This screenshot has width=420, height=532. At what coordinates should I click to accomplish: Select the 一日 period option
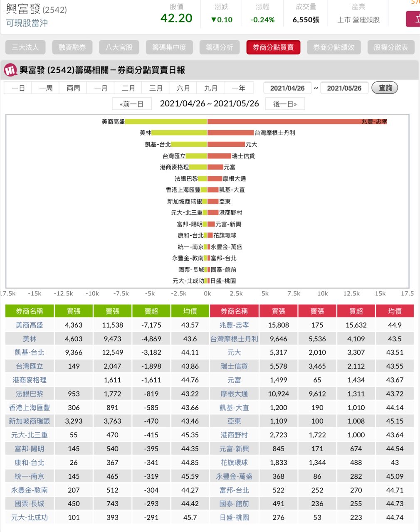pyautogui.click(x=18, y=88)
